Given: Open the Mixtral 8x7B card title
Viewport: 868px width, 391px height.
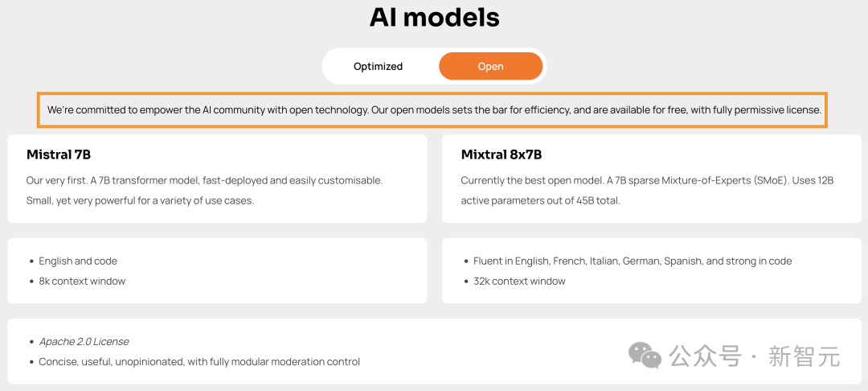Looking at the screenshot, I should click(x=502, y=154).
